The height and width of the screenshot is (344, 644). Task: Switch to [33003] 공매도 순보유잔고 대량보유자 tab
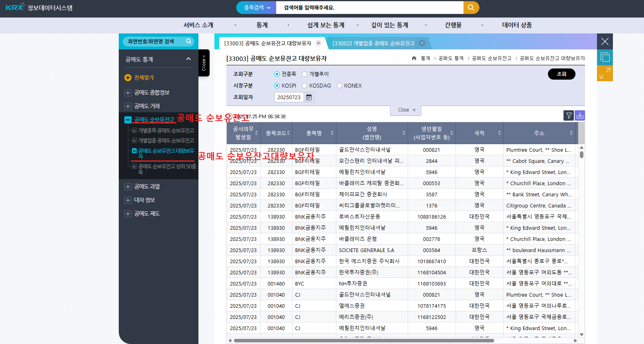pyautogui.click(x=268, y=43)
